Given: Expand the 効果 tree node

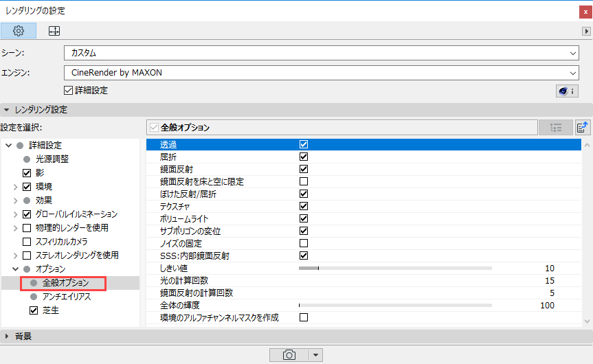Looking at the screenshot, I should 16,201.
